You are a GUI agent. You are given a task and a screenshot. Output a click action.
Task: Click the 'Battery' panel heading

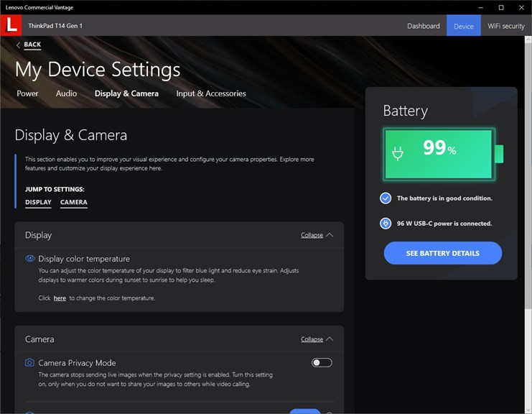click(x=406, y=111)
